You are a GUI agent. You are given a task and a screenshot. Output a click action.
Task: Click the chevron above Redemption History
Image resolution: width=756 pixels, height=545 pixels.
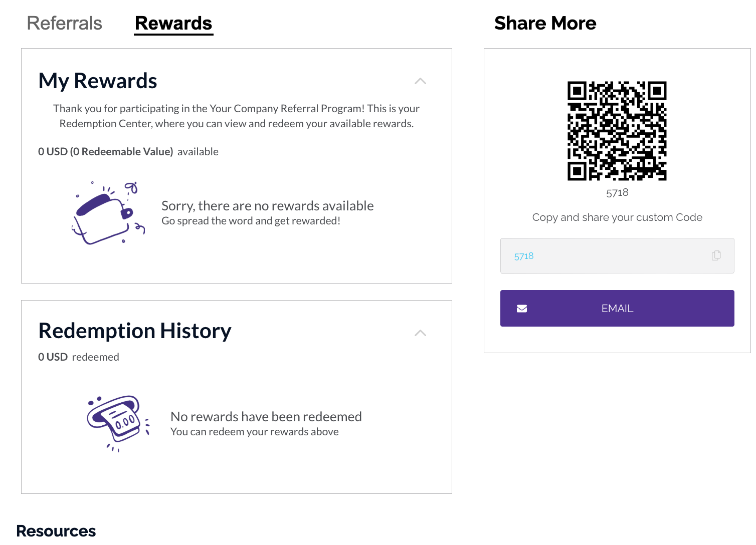(x=420, y=333)
